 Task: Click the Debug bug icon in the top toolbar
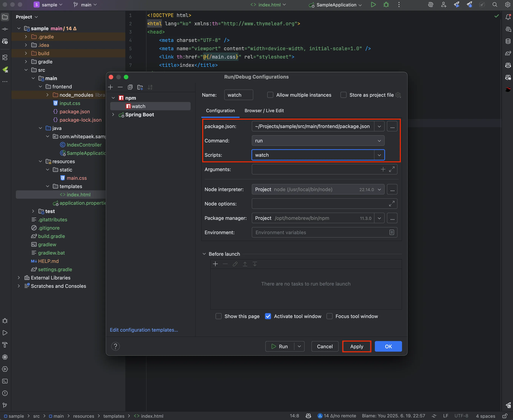[x=386, y=5]
